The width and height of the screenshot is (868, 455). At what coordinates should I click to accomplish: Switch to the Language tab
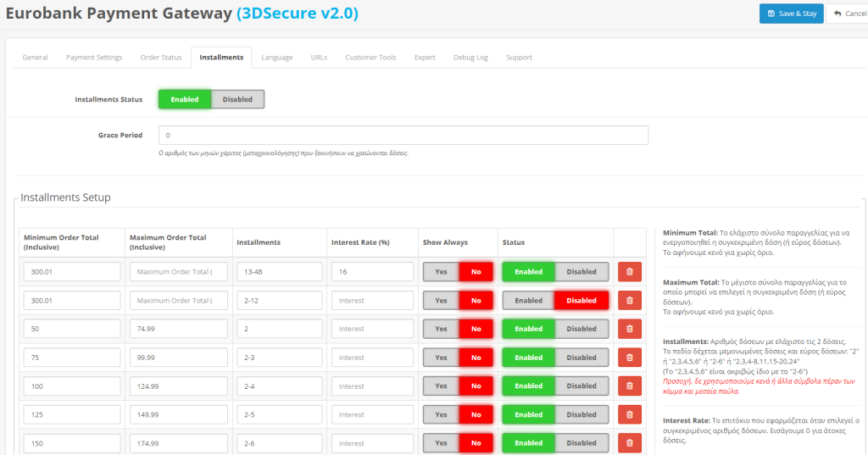coord(277,57)
